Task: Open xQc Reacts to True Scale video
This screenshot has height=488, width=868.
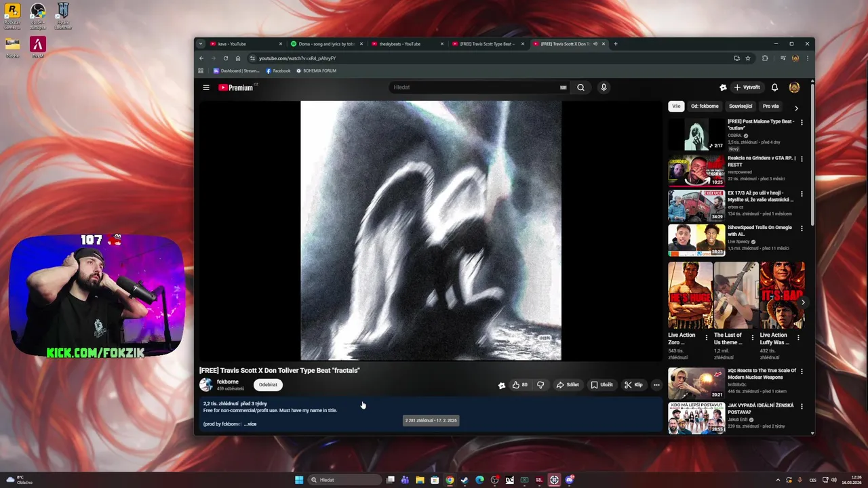Action: [696, 383]
